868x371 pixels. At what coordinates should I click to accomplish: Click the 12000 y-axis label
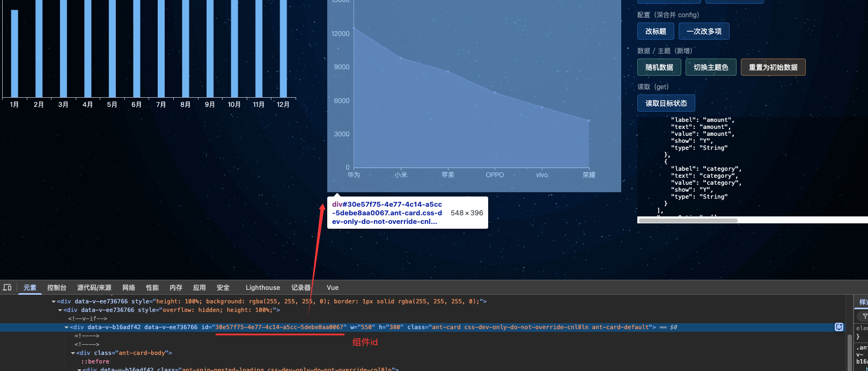(340, 34)
